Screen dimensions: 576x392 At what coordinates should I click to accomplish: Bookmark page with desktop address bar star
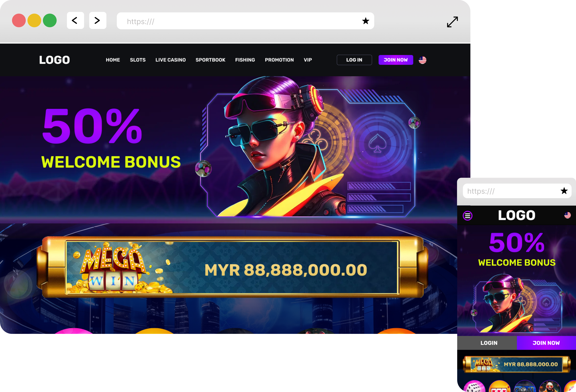366,21
